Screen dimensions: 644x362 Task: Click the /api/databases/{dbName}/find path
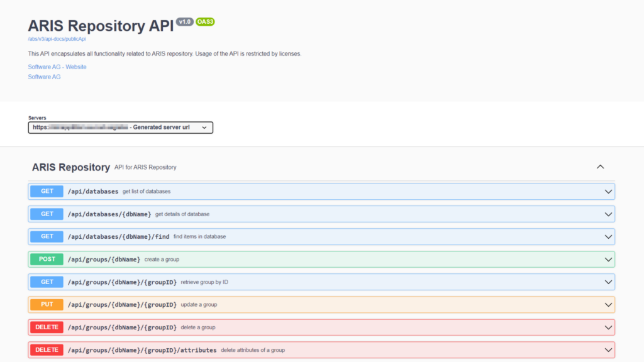(x=118, y=236)
